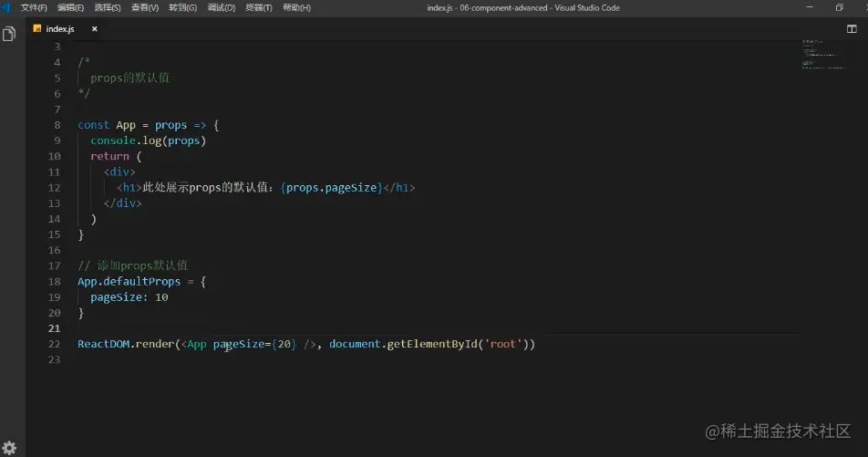
Task: Click 'ReactDOM.render' on line 22
Action: click(x=126, y=344)
